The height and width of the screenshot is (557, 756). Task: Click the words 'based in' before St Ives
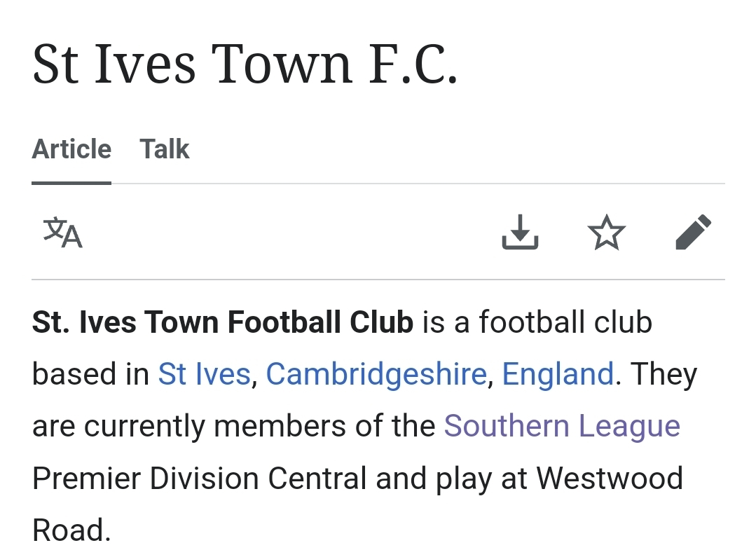tap(90, 374)
